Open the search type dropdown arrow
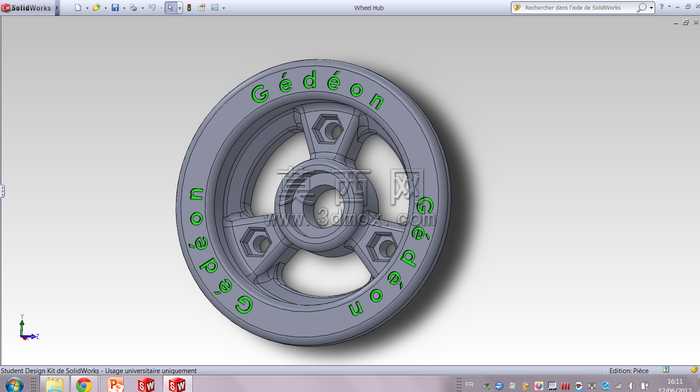This screenshot has width=700, height=392. [x=651, y=8]
